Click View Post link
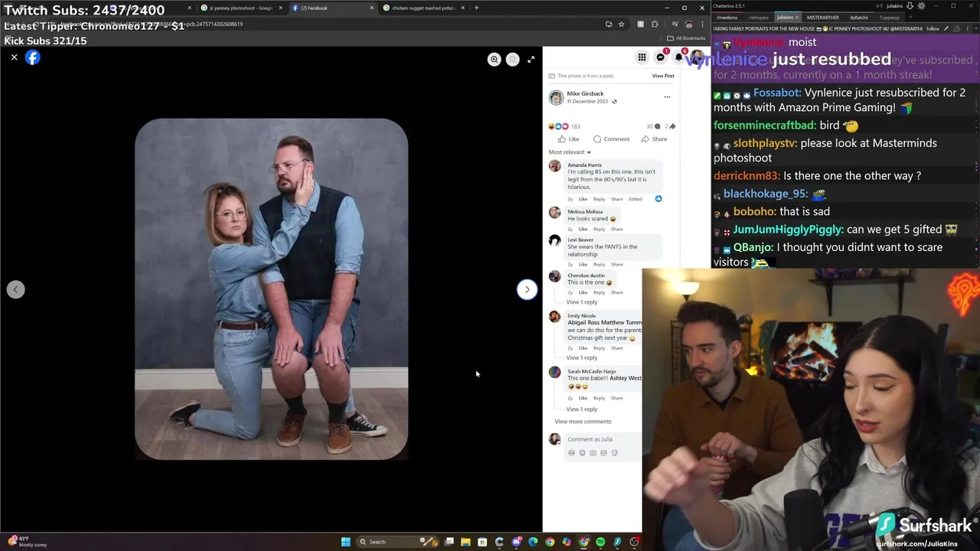This screenshot has width=980, height=551. click(x=663, y=76)
